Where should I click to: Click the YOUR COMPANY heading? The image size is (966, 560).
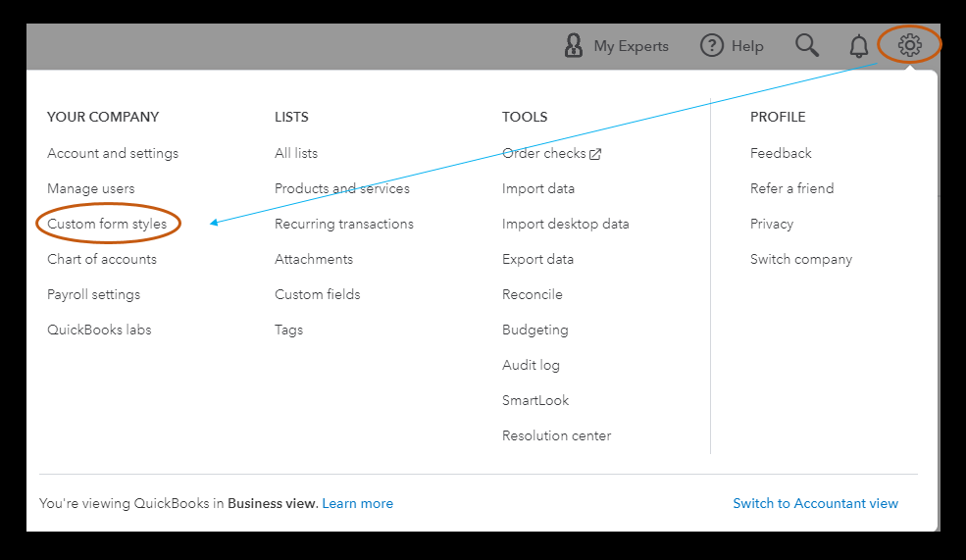[x=103, y=117]
